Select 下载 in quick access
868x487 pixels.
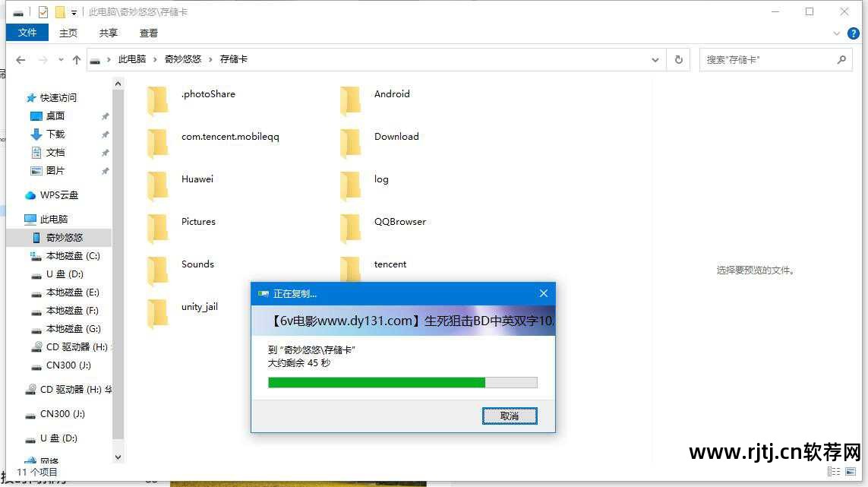coord(48,134)
